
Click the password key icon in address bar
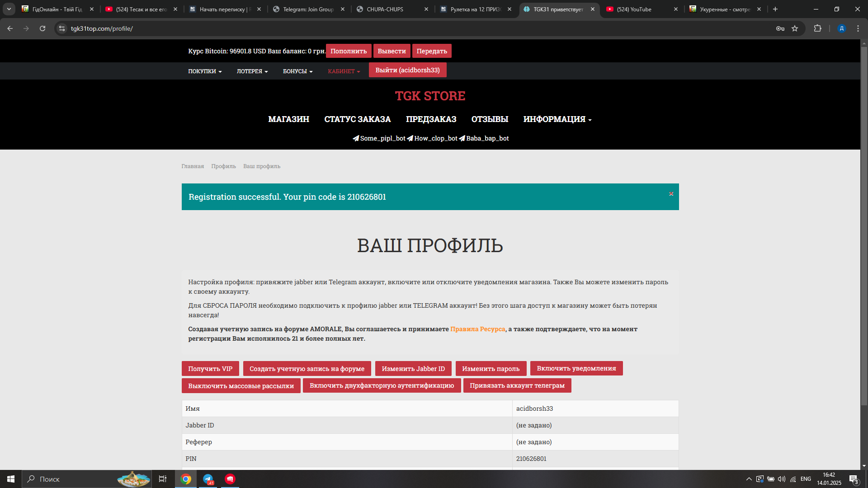[x=780, y=28]
